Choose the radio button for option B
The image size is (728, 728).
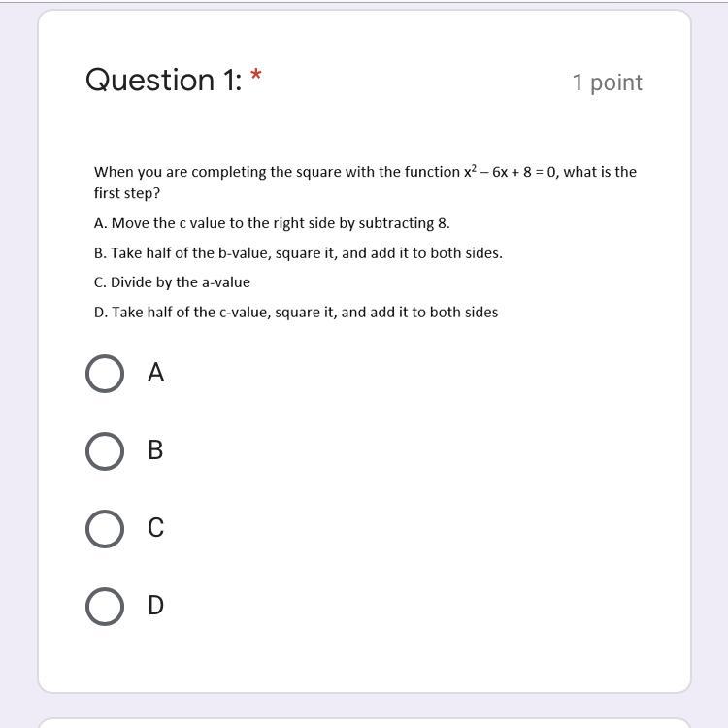pos(105,450)
